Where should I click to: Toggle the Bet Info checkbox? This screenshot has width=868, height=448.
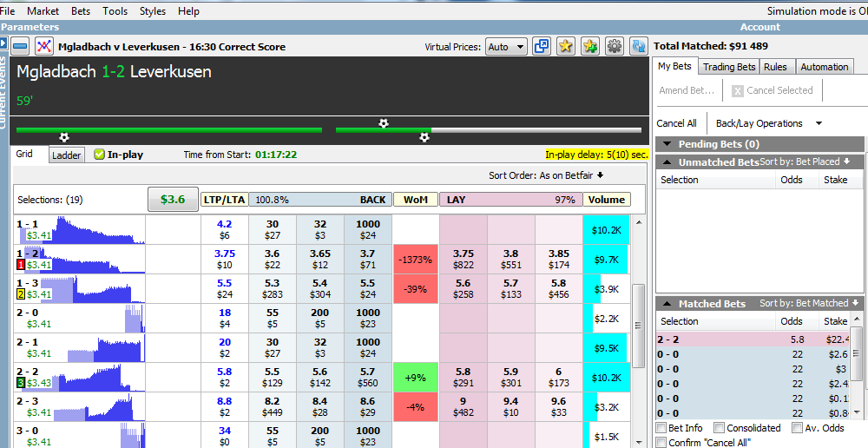(x=661, y=428)
